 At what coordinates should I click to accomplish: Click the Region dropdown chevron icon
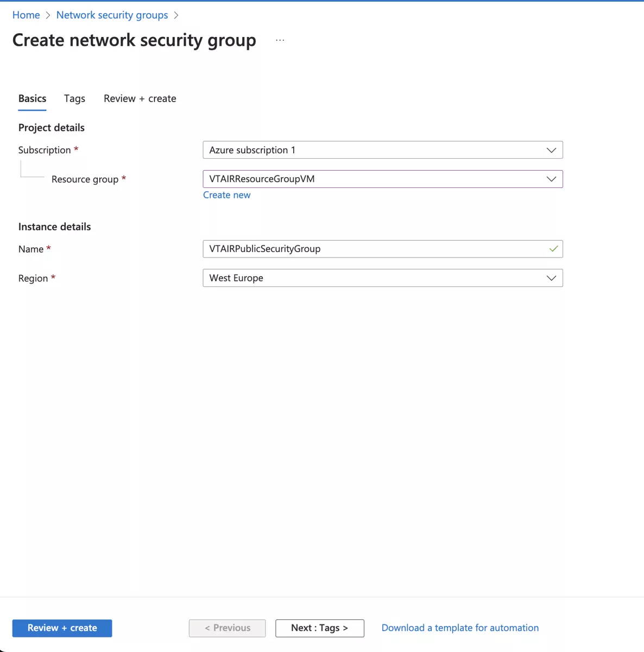[x=551, y=278]
